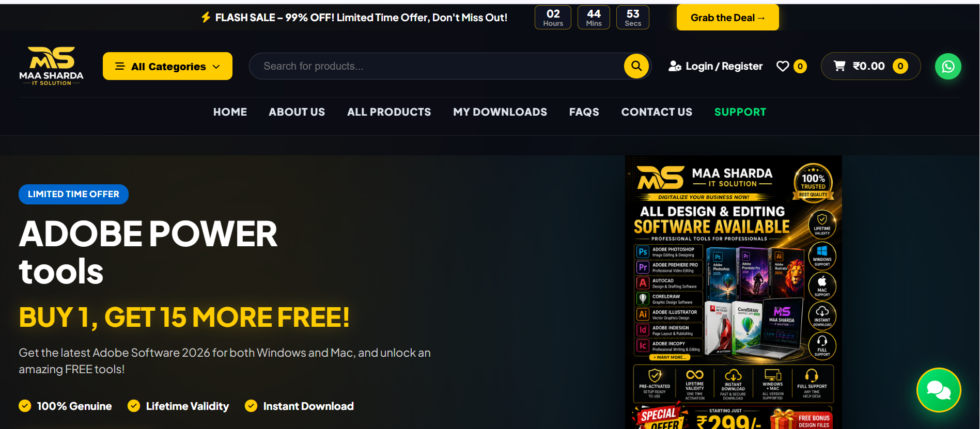Click the 100% Genuine label
This screenshot has width=980, height=429.
(74, 406)
